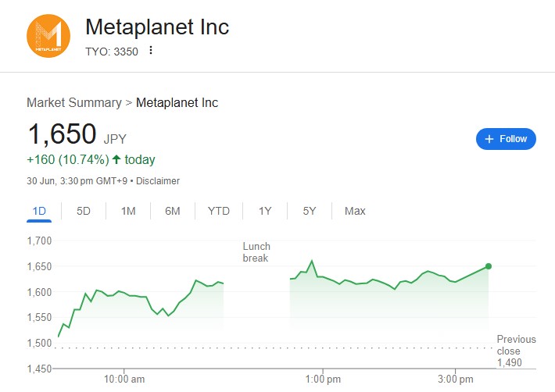Click the Metaplanet Inc title heading
Viewport: 555px width, 392px height.
click(157, 27)
